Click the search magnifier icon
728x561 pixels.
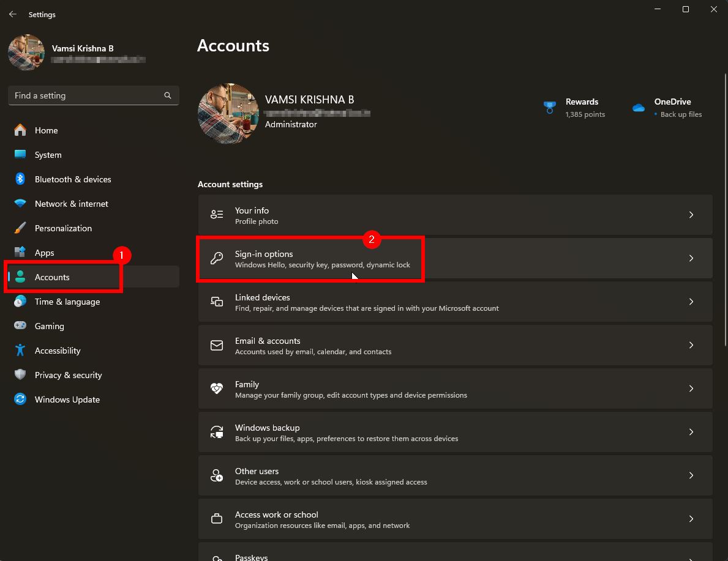(x=168, y=95)
